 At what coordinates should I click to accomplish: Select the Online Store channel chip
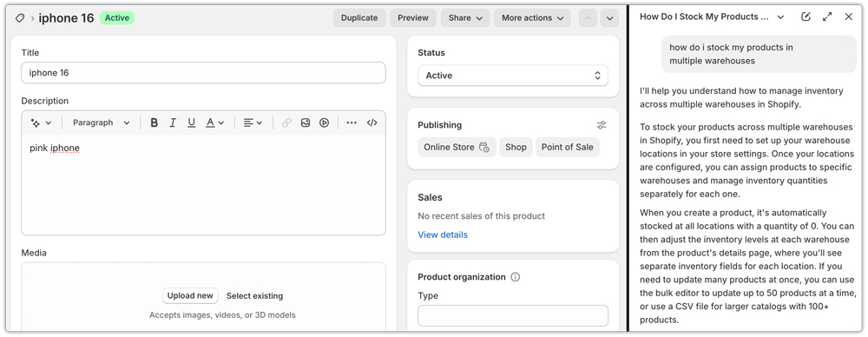[457, 147]
